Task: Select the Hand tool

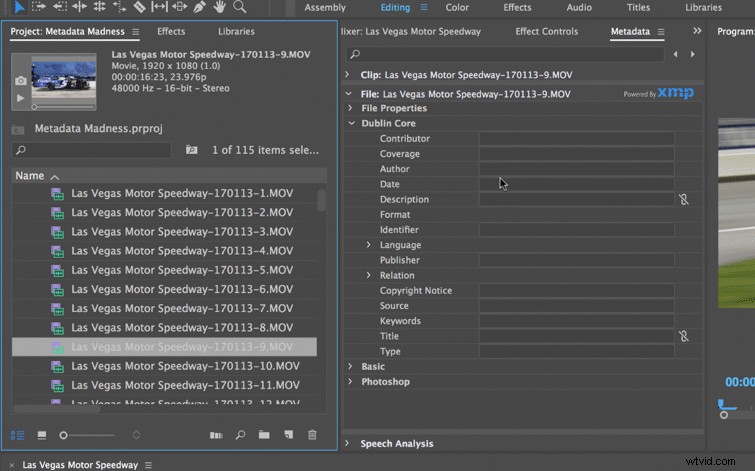Action: click(x=220, y=7)
